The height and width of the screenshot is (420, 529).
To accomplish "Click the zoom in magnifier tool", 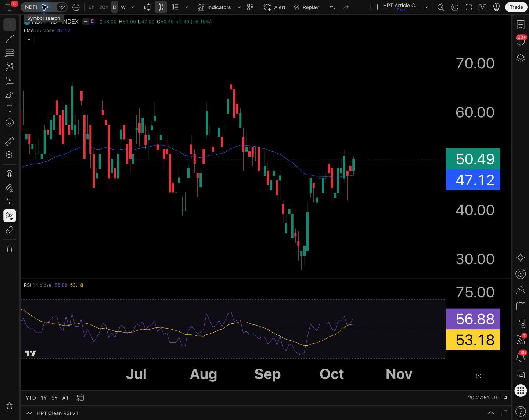I will click(10, 155).
